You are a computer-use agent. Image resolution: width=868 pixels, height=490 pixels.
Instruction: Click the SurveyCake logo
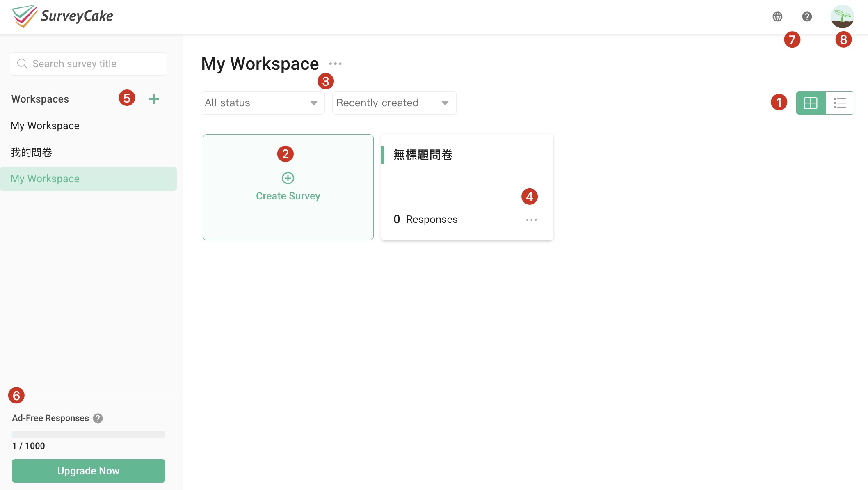pyautogui.click(x=62, y=16)
